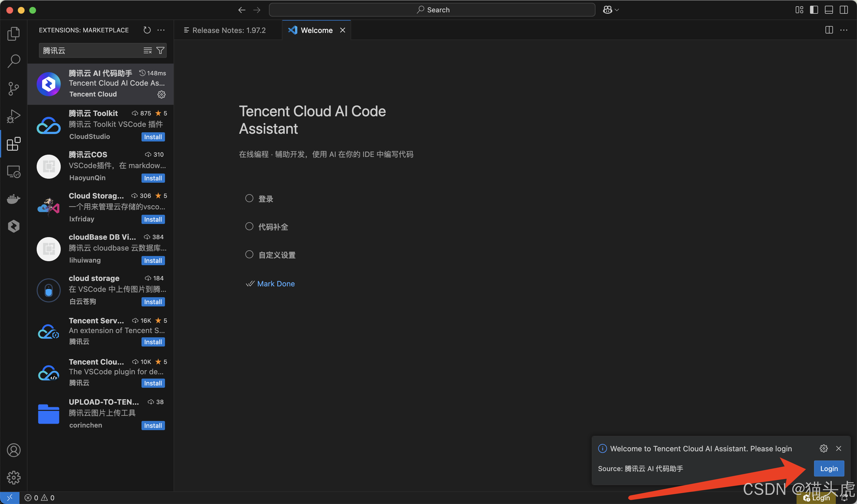Image resolution: width=857 pixels, height=504 pixels.
Task: Open the Search sidebar view
Action: point(13,60)
